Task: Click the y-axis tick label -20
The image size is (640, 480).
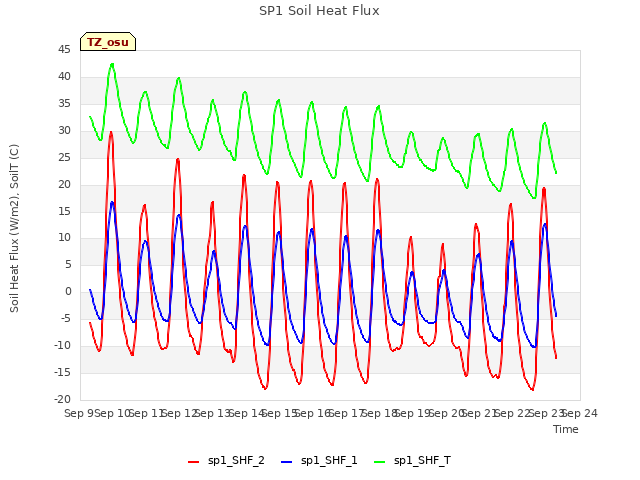Action: (x=62, y=400)
